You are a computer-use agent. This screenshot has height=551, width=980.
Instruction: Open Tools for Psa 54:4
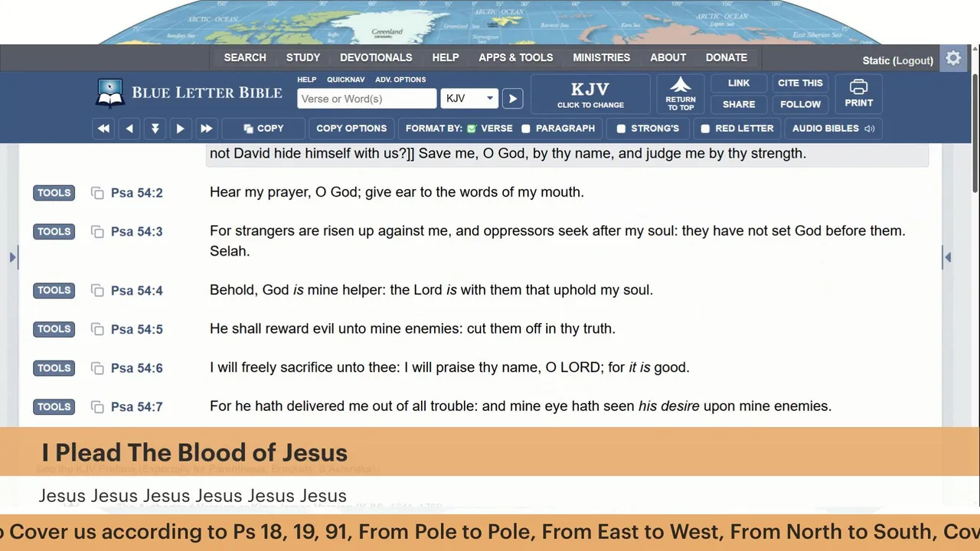pyautogui.click(x=54, y=290)
